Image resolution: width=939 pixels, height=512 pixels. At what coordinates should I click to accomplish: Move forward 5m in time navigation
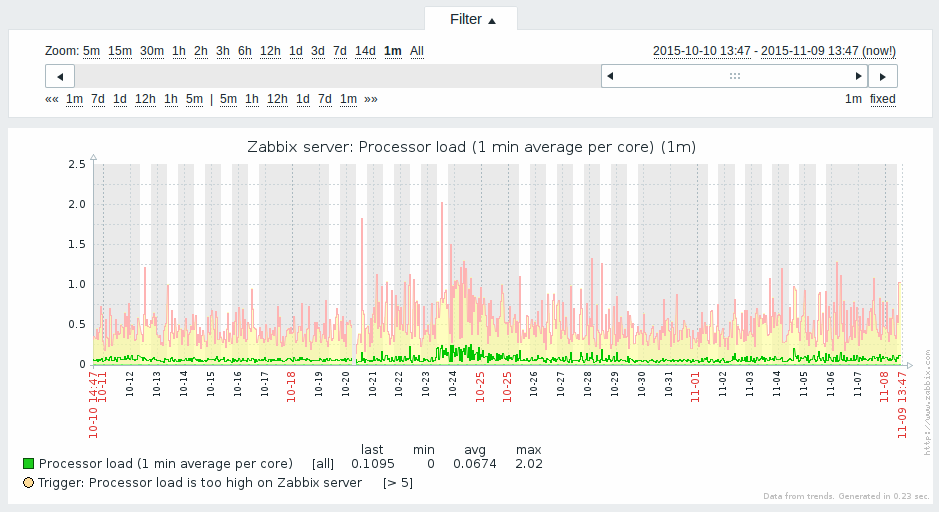(x=228, y=99)
